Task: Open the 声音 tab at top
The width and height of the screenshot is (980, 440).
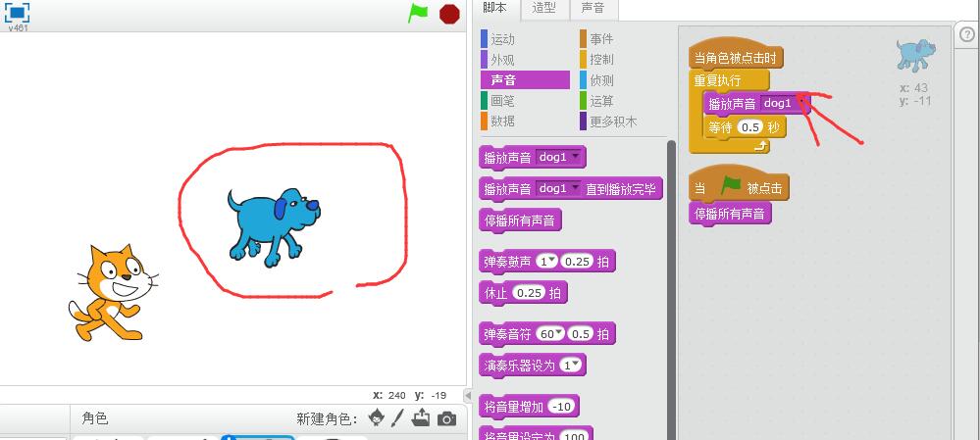Action: point(593,9)
